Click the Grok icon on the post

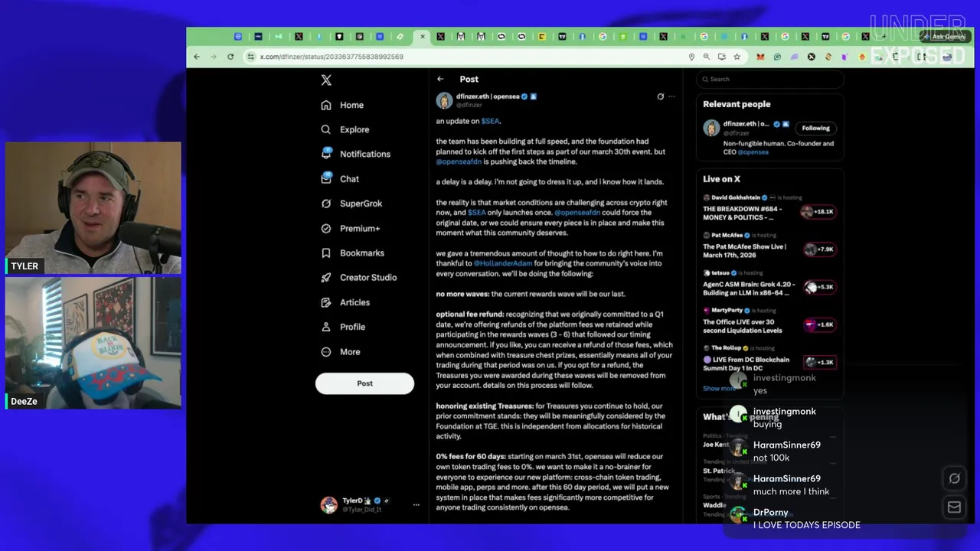660,96
